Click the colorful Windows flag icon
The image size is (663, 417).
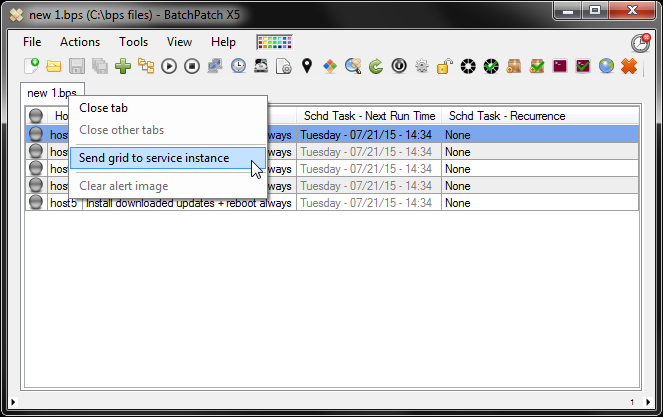tap(330, 66)
